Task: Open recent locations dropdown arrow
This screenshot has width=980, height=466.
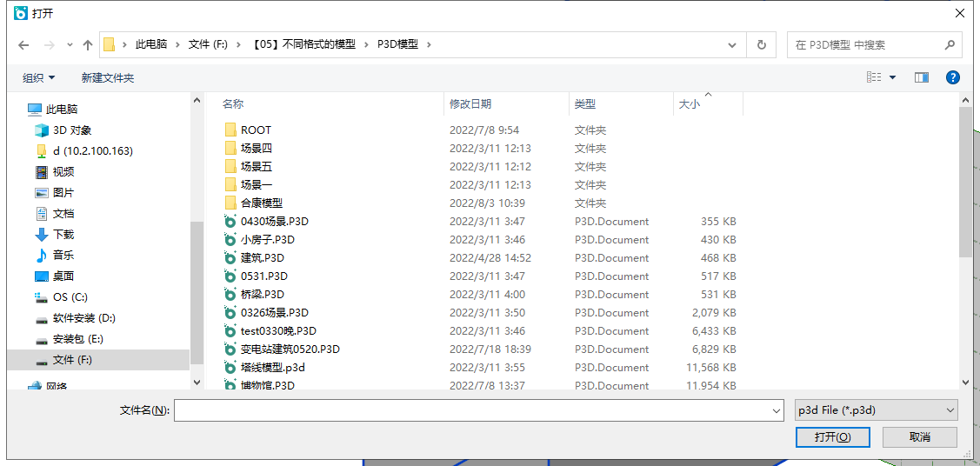Action: click(x=70, y=45)
